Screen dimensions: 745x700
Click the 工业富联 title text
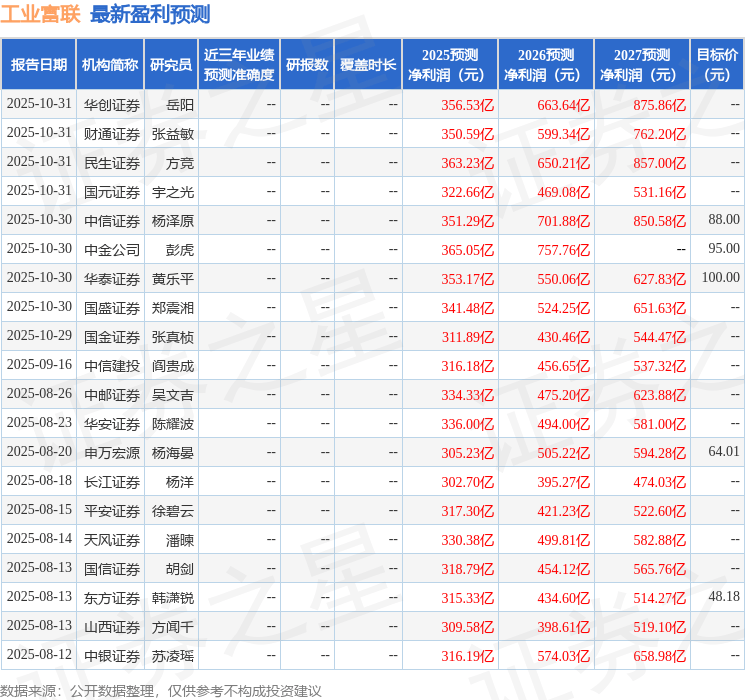tap(41, 14)
